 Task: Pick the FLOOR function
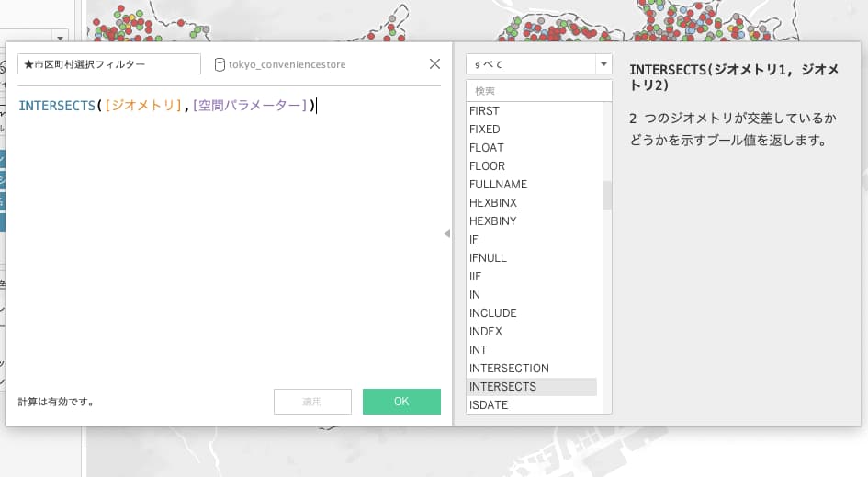[x=487, y=165]
